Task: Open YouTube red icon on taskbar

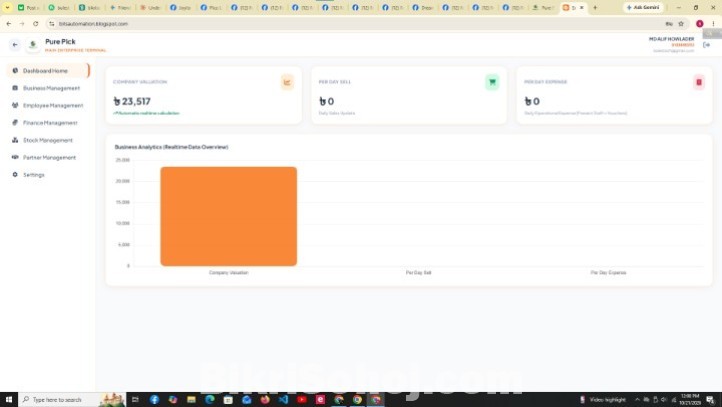Action: 302,400
